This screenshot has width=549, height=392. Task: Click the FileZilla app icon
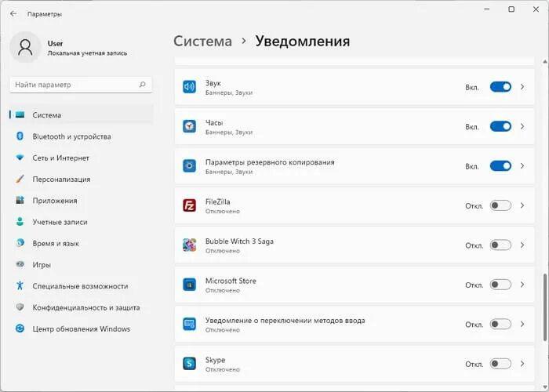[x=189, y=205]
